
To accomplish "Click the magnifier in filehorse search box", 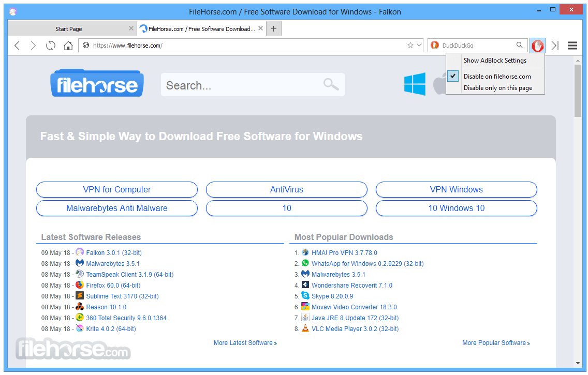I will [331, 84].
